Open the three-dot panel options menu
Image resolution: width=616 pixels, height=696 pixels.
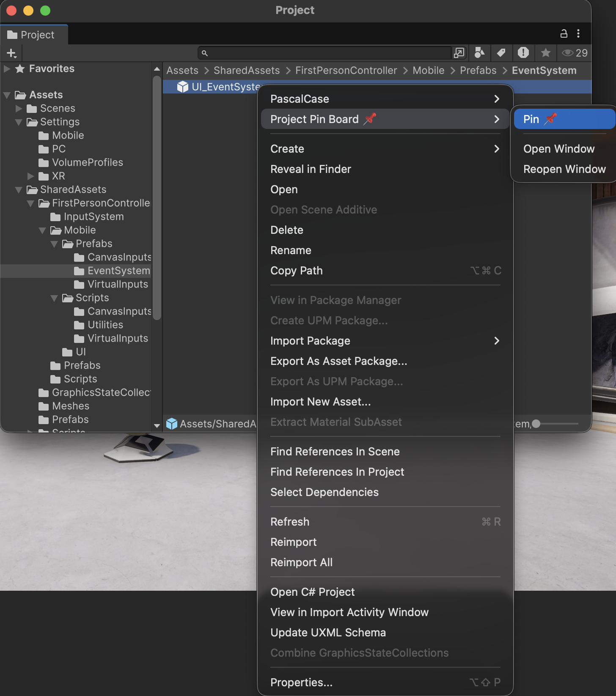coord(578,34)
